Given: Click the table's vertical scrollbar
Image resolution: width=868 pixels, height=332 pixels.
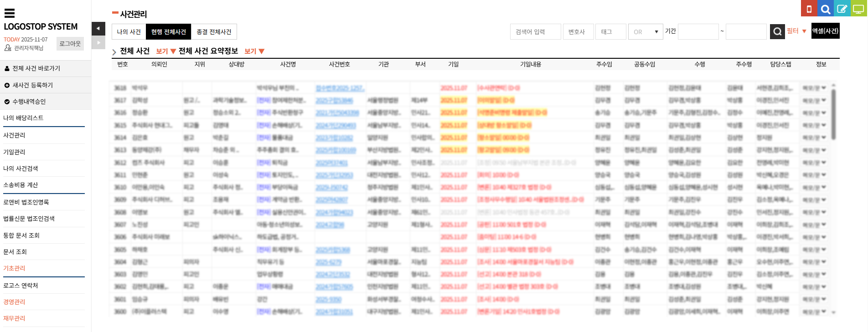Looking at the screenshot, I should (833, 114).
